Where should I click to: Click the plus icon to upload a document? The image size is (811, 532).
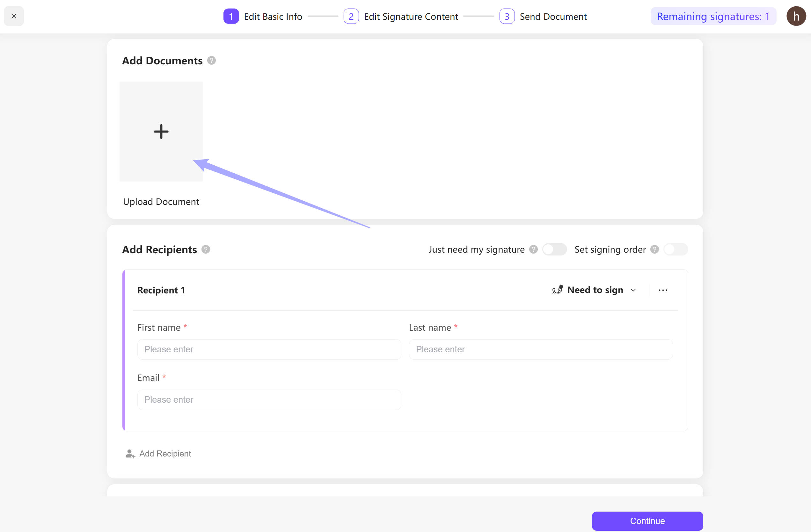point(161,132)
